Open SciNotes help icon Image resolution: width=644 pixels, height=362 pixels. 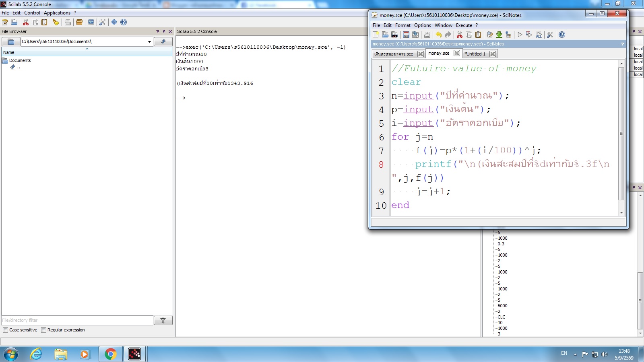tap(562, 35)
